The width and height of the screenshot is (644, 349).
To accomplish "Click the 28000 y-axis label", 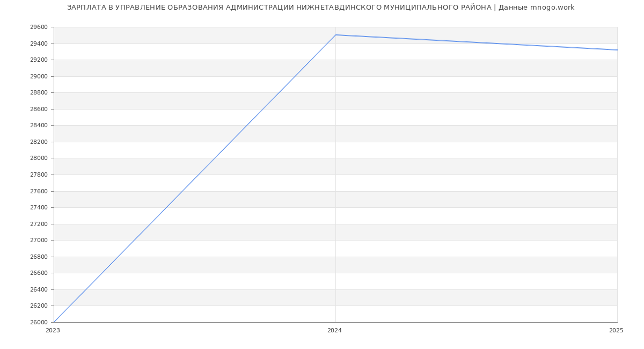I will pos(39,158).
